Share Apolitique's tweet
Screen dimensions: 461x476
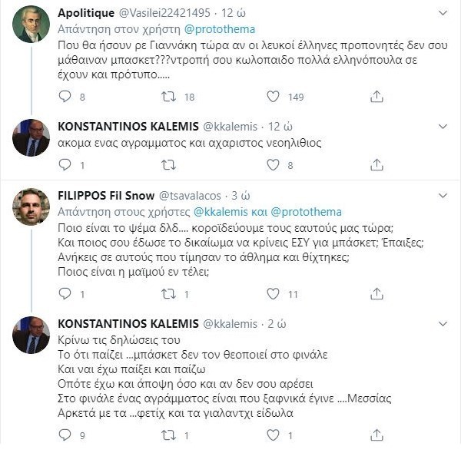tap(376, 97)
